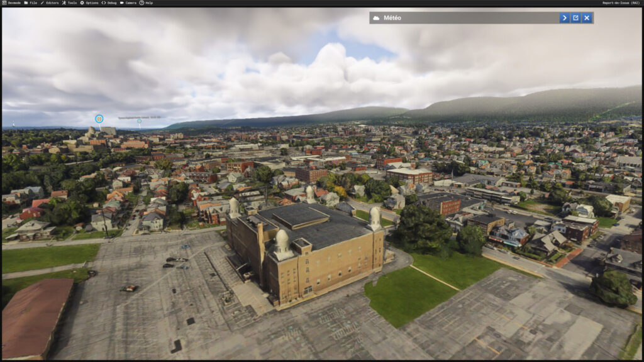Click the pencil icon beside Editors
Image resolution: width=644 pixels, height=362 pixels.
pos(42,3)
